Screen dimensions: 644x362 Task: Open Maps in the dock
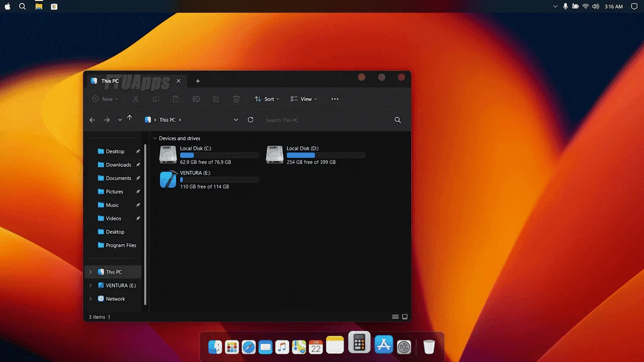[299, 347]
